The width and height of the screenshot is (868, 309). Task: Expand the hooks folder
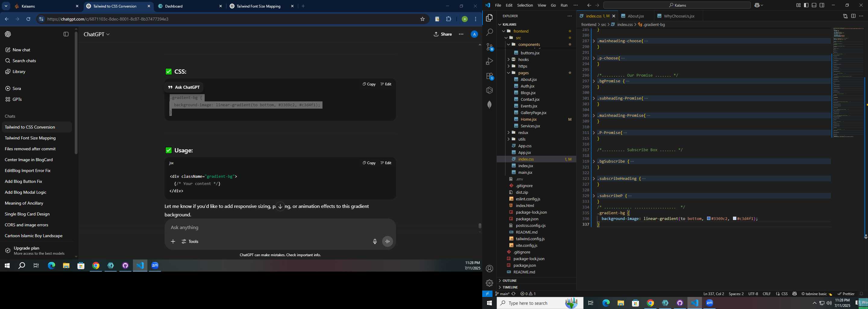(x=508, y=60)
